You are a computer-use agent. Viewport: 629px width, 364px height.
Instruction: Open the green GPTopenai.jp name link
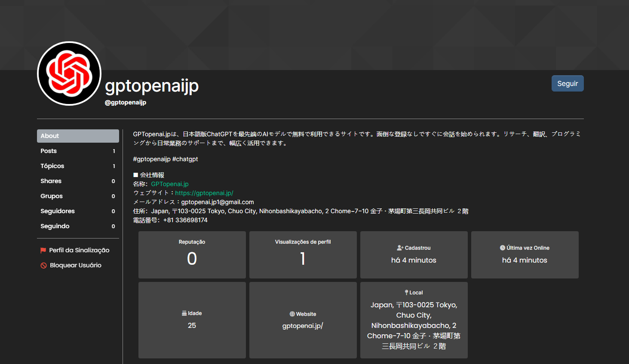[170, 184]
